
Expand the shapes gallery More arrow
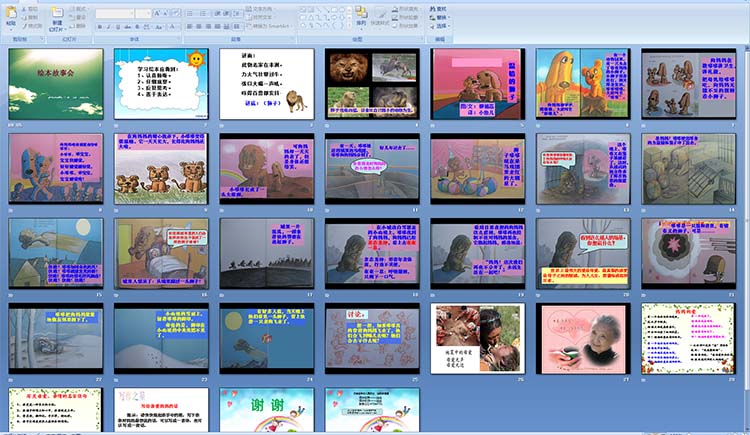pyautogui.click(x=350, y=25)
